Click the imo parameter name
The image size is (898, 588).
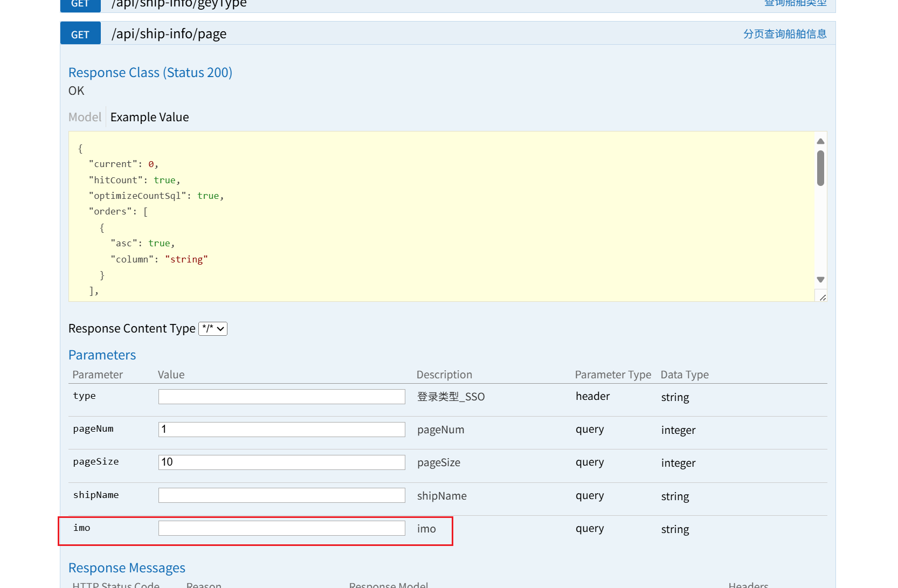pos(82,528)
